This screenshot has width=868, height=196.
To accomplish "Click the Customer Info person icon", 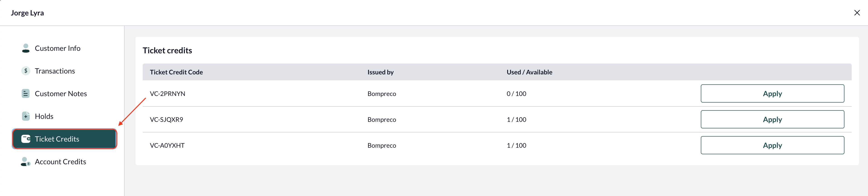I will tap(26, 48).
